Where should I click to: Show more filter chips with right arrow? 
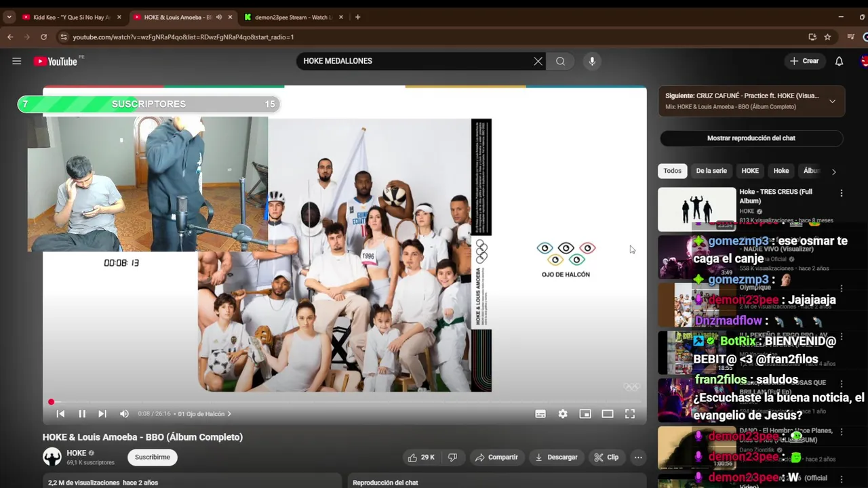point(833,171)
